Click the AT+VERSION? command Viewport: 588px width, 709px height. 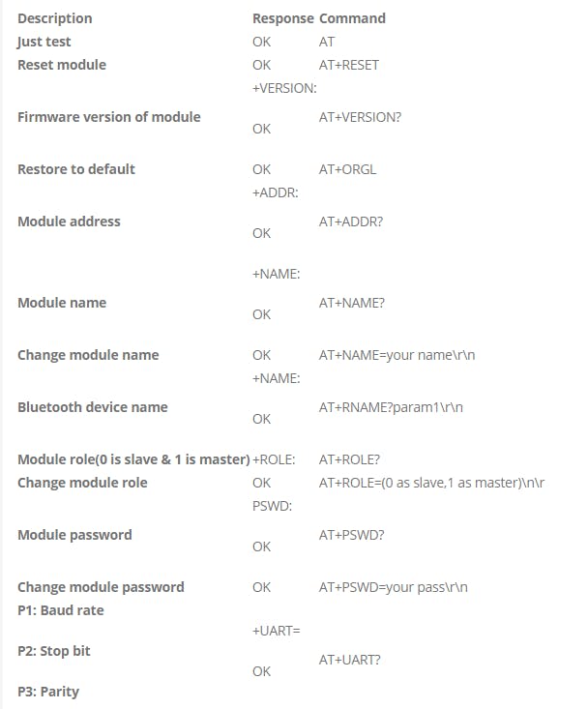360,117
